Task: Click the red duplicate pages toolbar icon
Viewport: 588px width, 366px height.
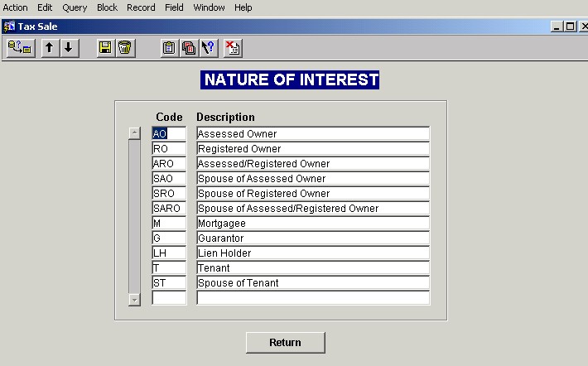Action: click(x=189, y=48)
